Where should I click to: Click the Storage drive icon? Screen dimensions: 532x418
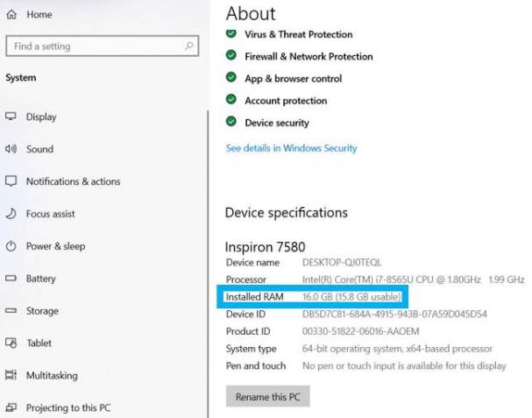coord(11,311)
